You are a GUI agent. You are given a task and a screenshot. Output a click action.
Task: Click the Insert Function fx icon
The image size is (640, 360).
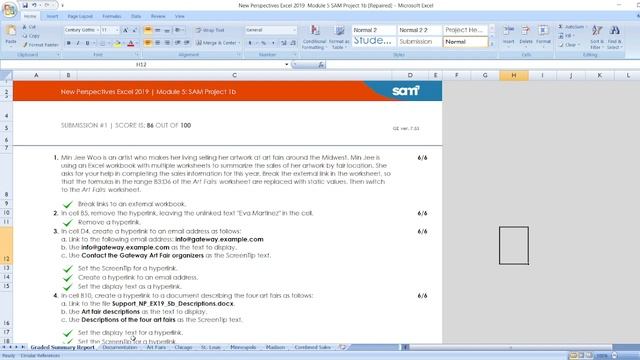(x=321, y=64)
